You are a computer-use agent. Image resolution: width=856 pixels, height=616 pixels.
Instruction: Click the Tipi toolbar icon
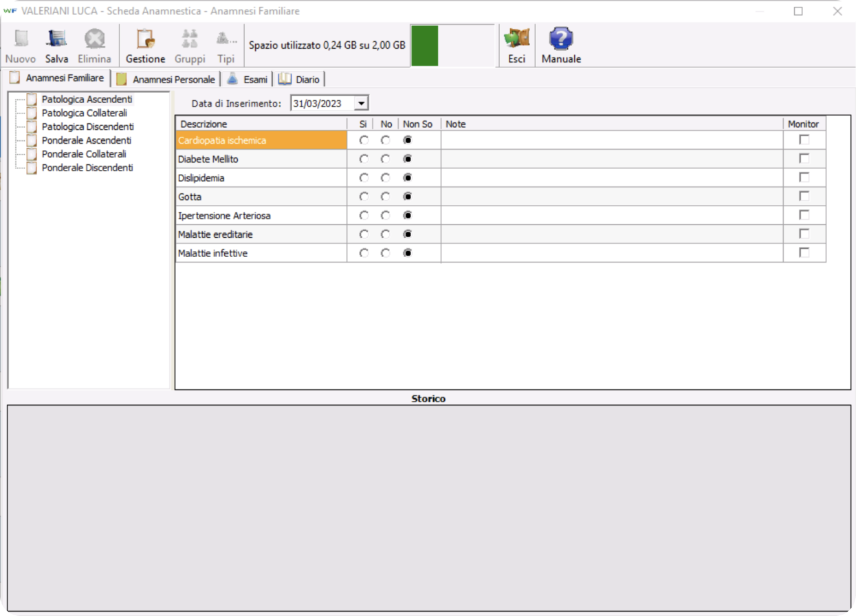(226, 46)
